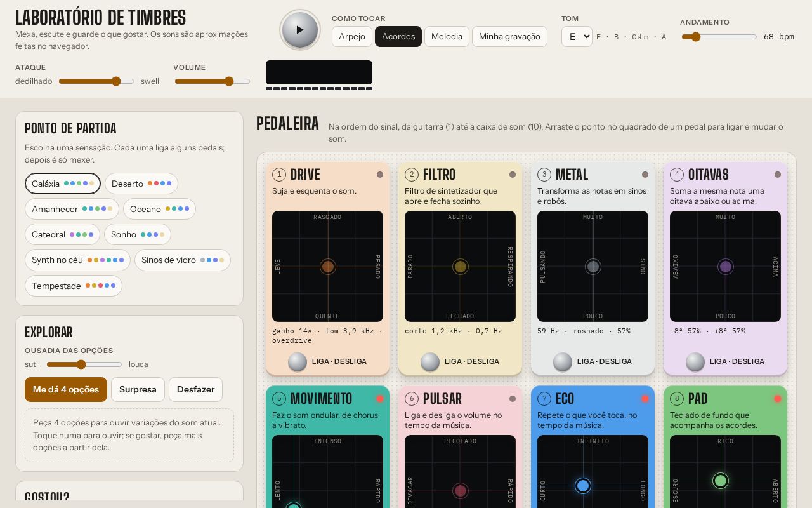Choose the Catedral starting preset
Screen dimensions: 812x508
click(62, 234)
